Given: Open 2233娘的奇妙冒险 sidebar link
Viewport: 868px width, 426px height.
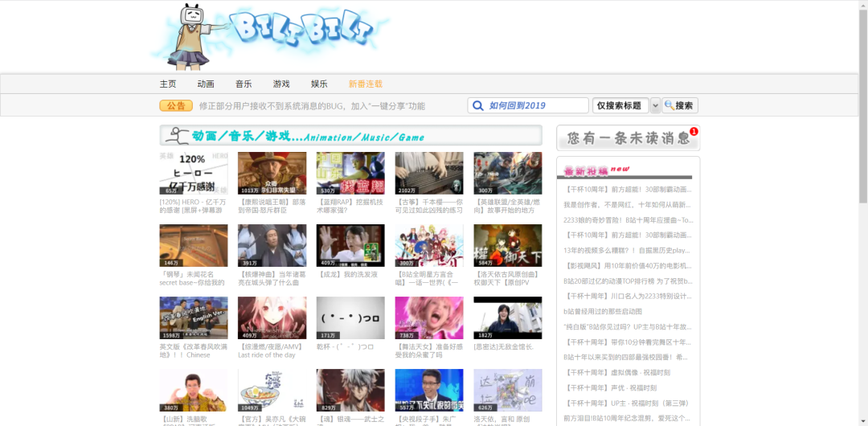Looking at the screenshot, I should pos(628,220).
